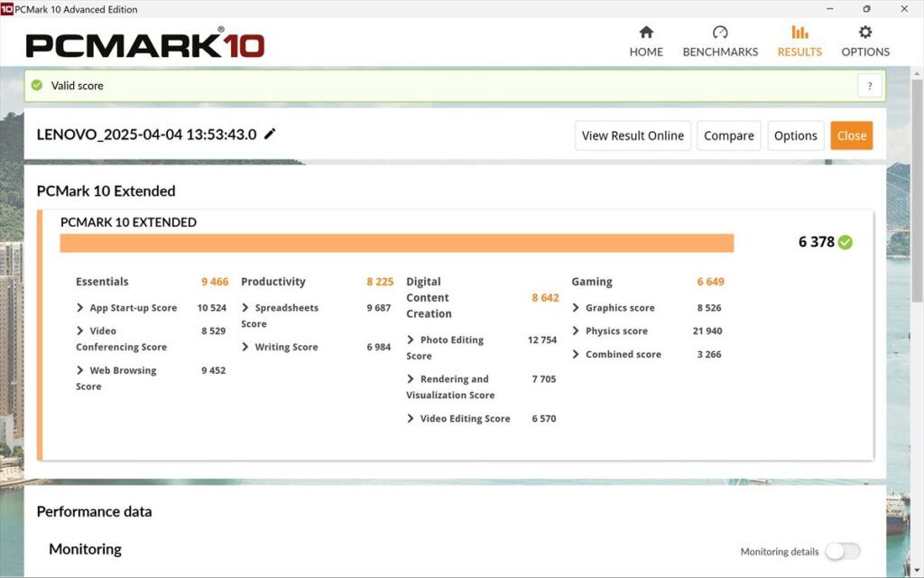Click Digital Content Creation heading
Viewport: 924px width, 578px height.
429,298
